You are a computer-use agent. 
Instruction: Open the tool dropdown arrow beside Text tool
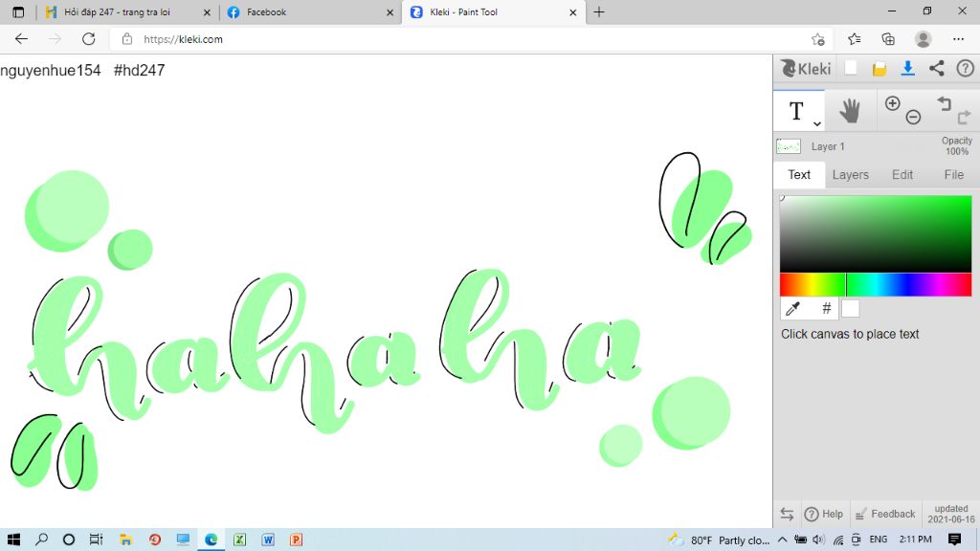pyautogui.click(x=817, y=123)
